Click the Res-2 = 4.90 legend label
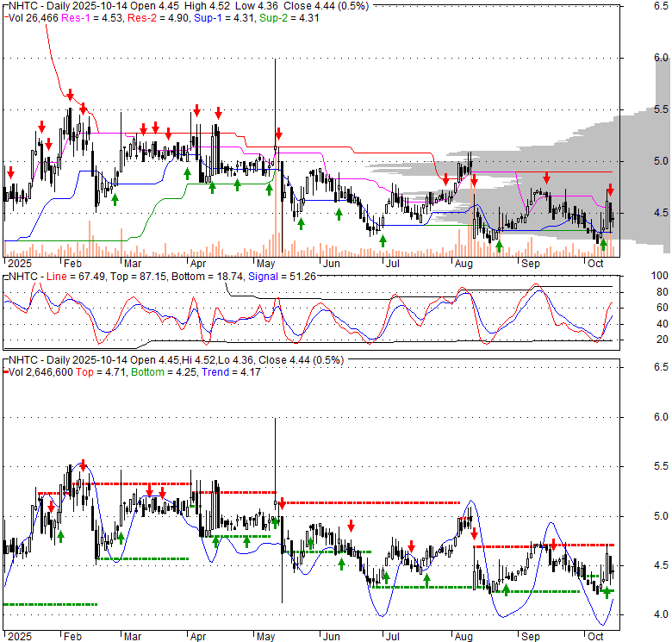Screen dimensions: 672x642 pyautogui.click(x=159, y=18)
